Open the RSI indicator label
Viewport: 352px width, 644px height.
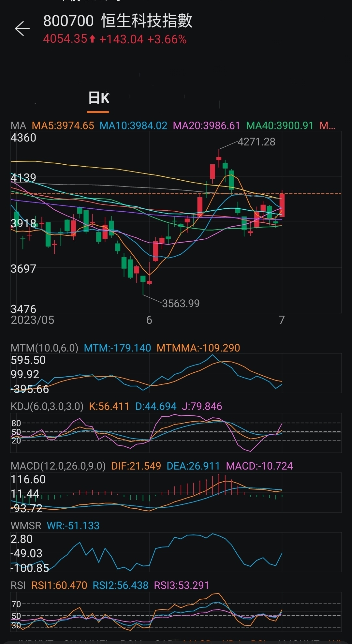pyautogui.click(x=18, y=585)
